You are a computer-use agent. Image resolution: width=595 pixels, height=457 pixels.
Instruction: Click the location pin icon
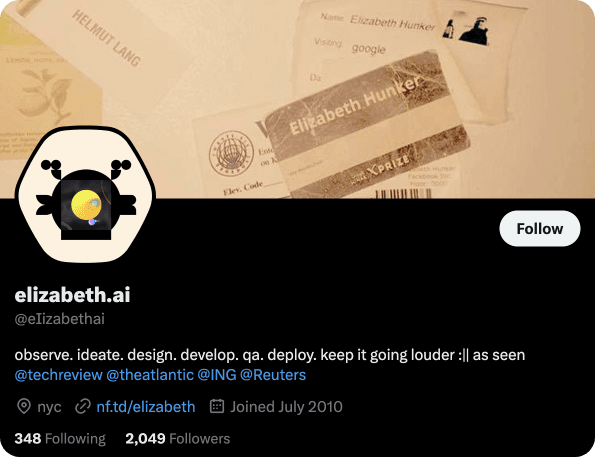24,407
